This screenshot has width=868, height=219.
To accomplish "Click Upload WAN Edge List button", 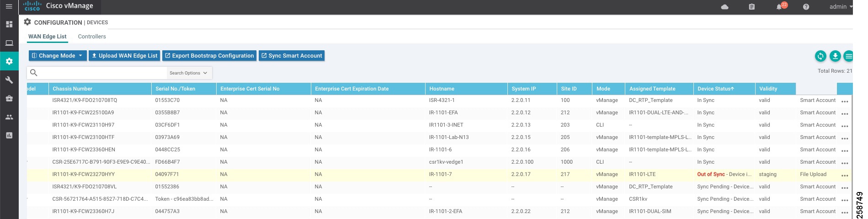I will [x=124, y=56].
